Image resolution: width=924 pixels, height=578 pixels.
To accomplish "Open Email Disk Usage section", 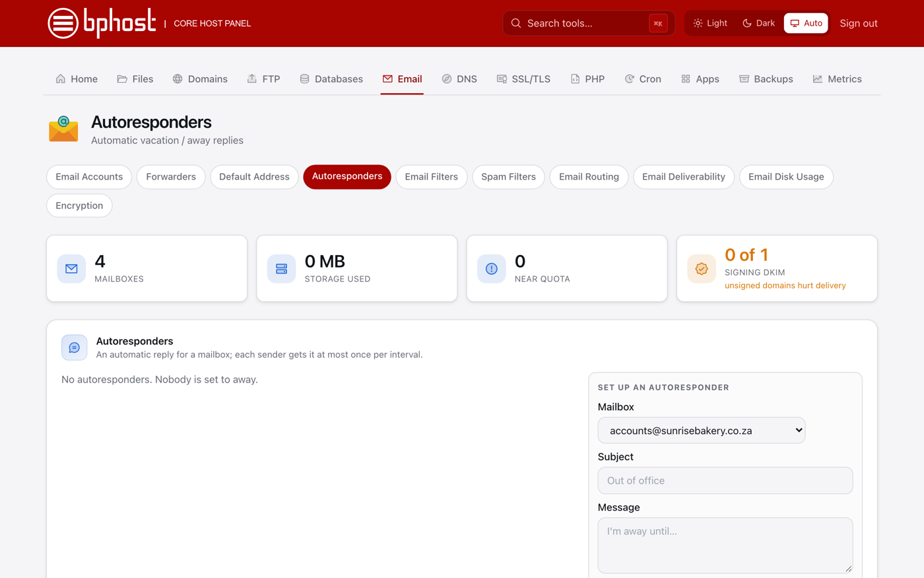I will [786, 176].
